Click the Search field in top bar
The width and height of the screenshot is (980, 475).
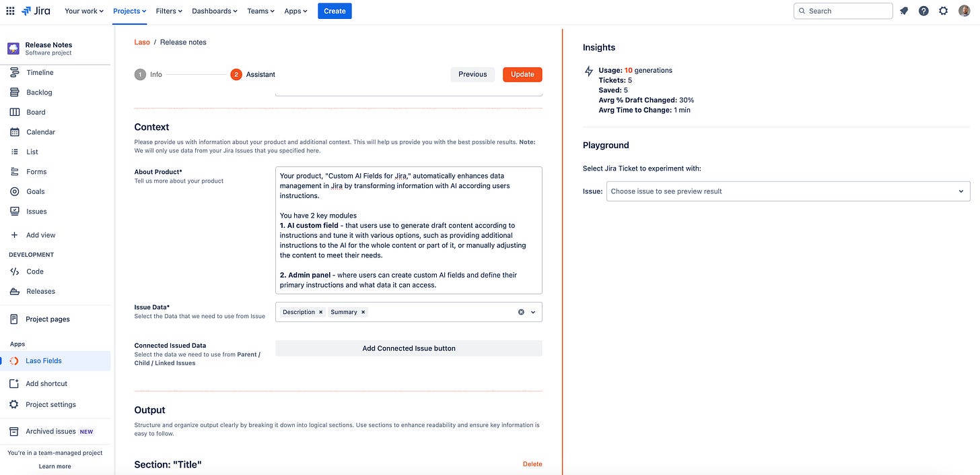843,11
